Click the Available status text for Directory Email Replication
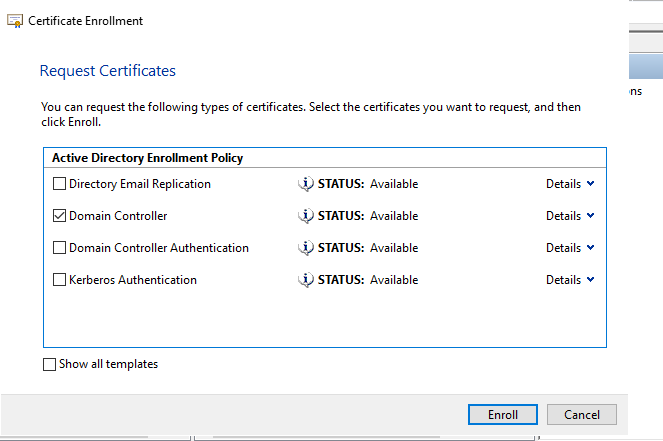Screen dimensions: 663x441 [394, 184]
